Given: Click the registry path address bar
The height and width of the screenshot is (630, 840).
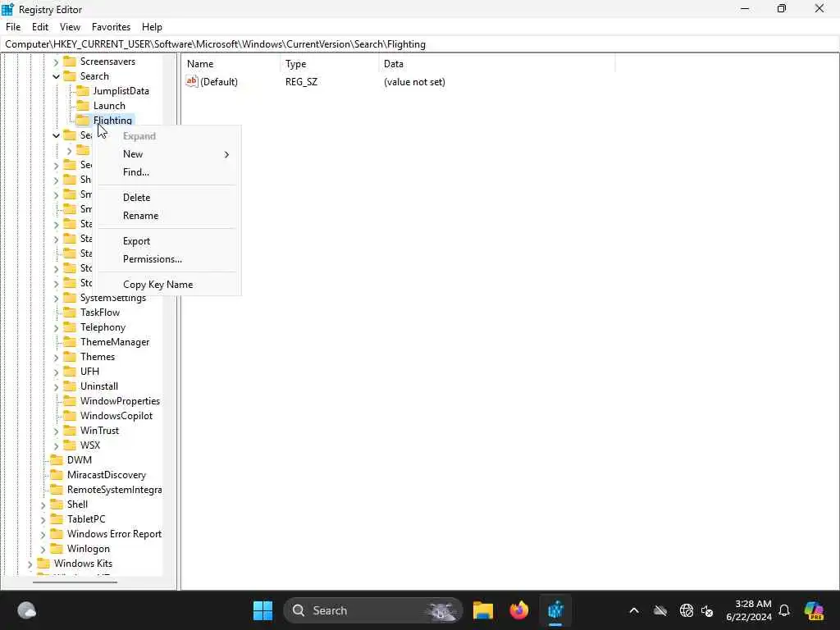Looking at the screenshot, I should point(420,44).
